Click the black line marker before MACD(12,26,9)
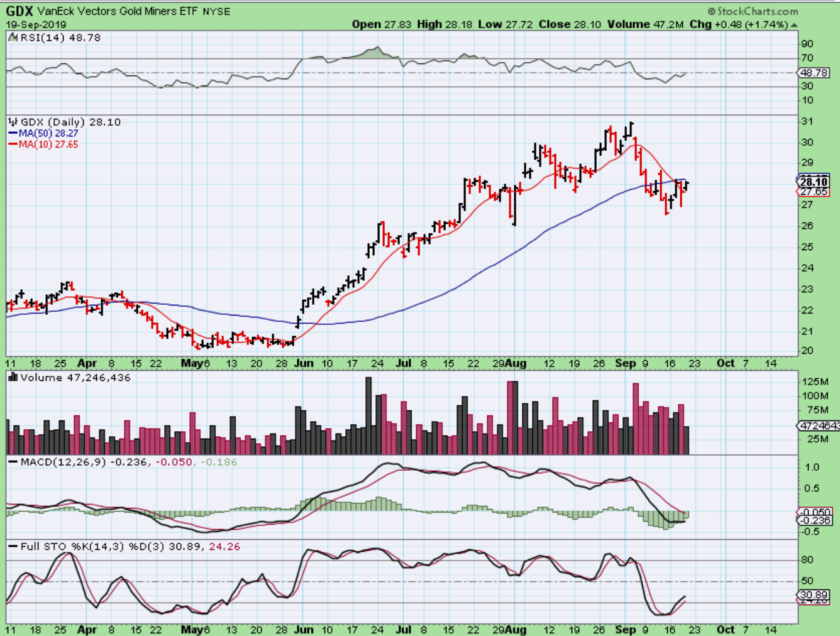840x636 pixels. coord(13,462)
